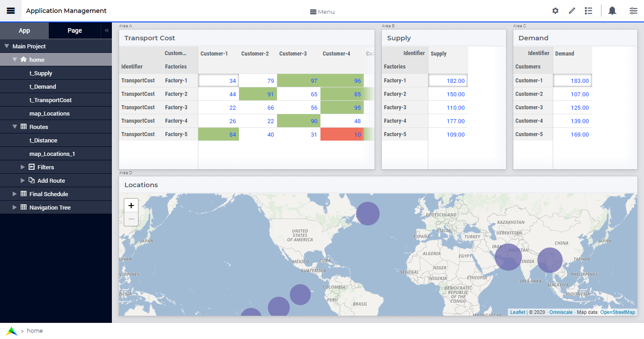Expand the Filters node
The height and width of the screenshot is (339, 644).
23,167
